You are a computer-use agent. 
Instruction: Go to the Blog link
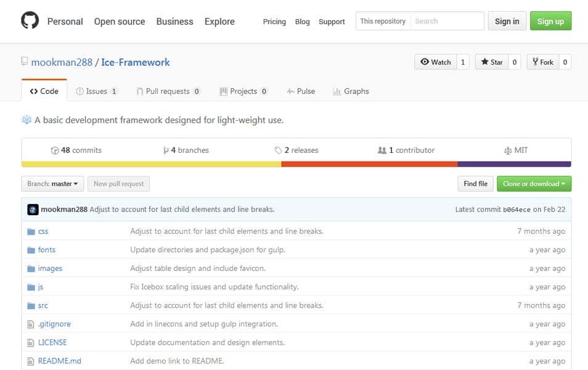[302, 22]
